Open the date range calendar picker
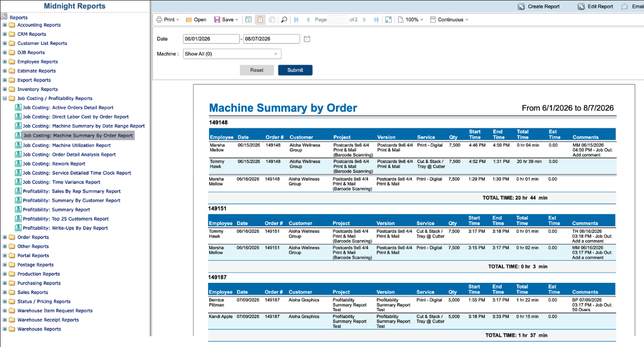 point(307,39)
